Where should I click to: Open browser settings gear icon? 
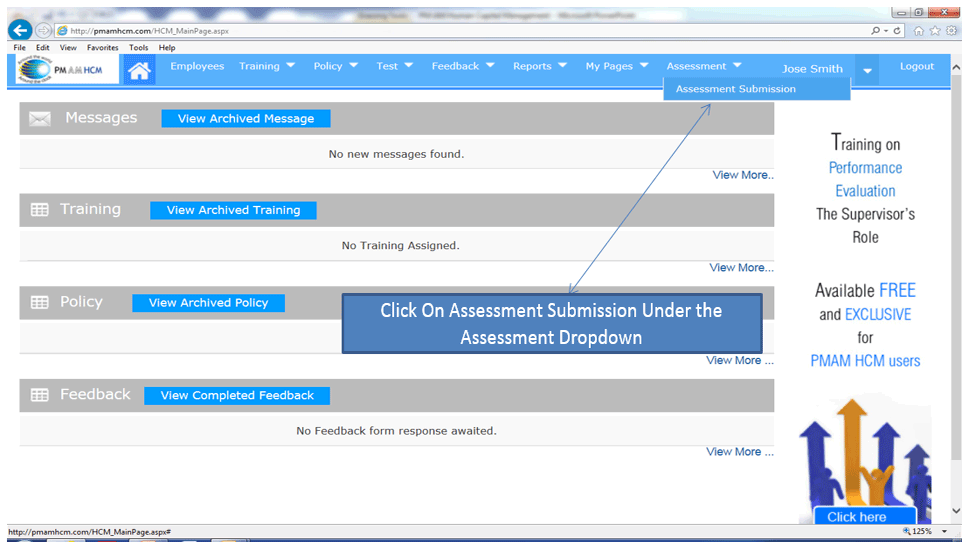coord(951,31)
